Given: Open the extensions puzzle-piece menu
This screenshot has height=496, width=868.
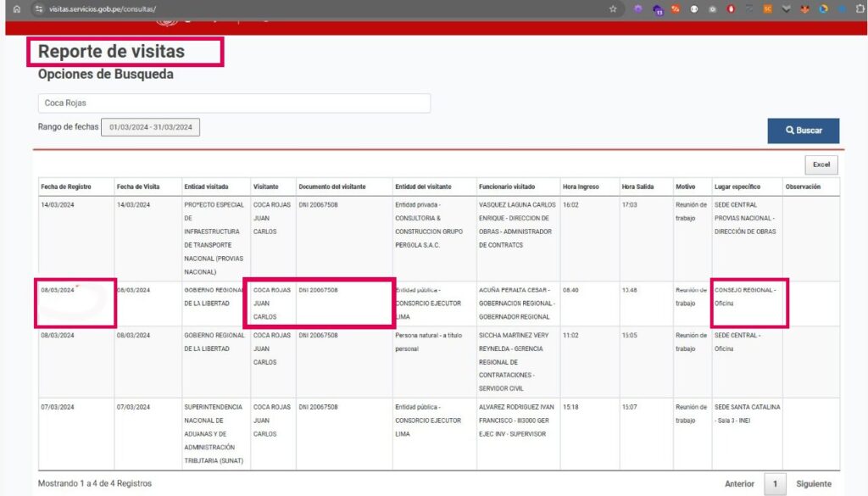Looking at the screenshot, I should coord(860,8).
